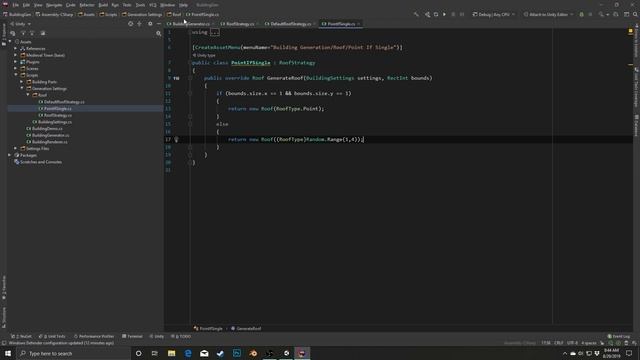Select DefaultRoofStrategy.cs in the Explorer tree
The width and height of the screenshot is (640, 360).
pyautogui.click(x=64, y=102)
